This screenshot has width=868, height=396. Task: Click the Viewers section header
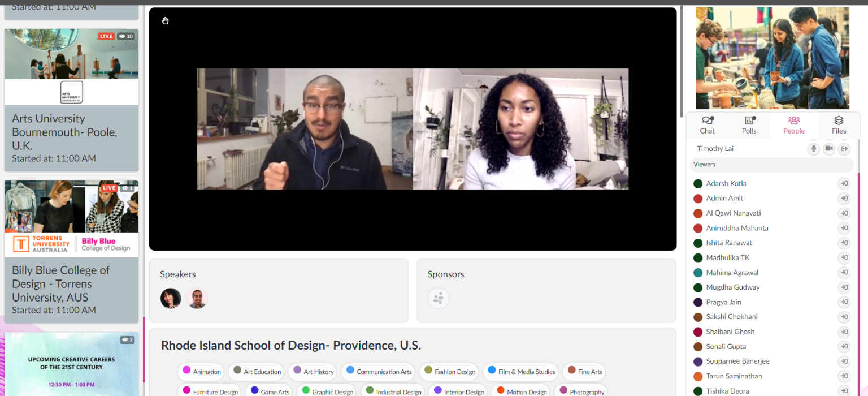771,165
